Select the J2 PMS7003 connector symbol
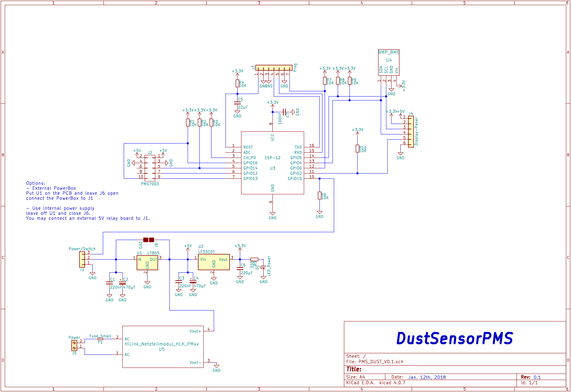The image size is (571, 392). click(150, 168)
